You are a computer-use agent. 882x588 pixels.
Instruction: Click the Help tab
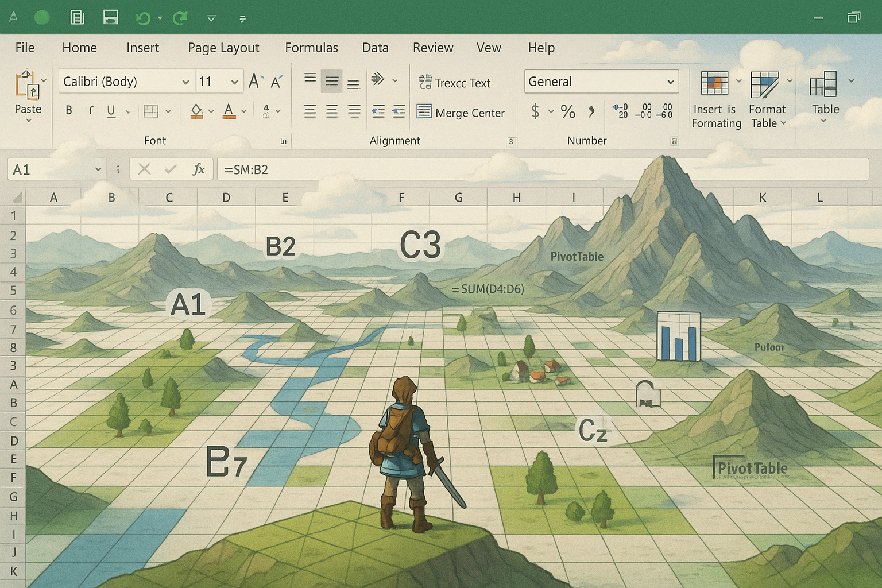pyautogui.click(x=541, y=48)
